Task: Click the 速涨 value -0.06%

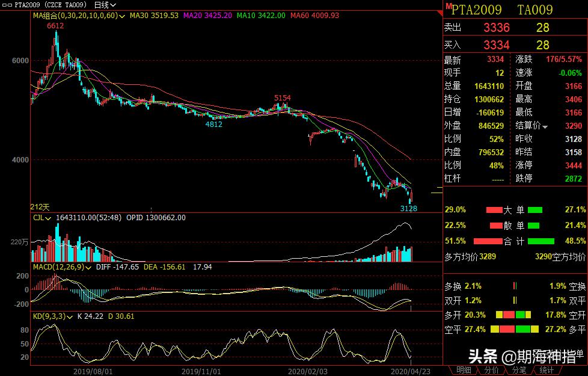Action: click(570, 73)
